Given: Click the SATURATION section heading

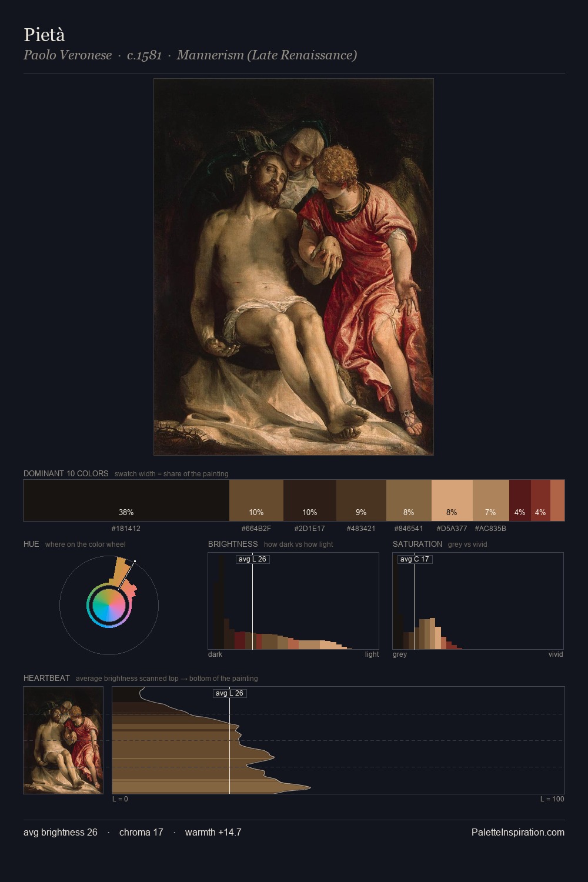Looking at the screenshot, I should (417, 544).
